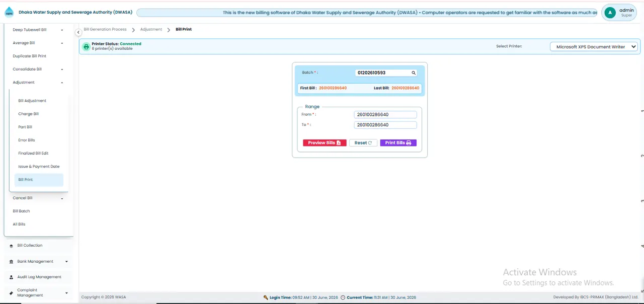Search batch using the magnifier icon
Image resolution: width=644 pixels, height=304 pixels.
[414, 73]
